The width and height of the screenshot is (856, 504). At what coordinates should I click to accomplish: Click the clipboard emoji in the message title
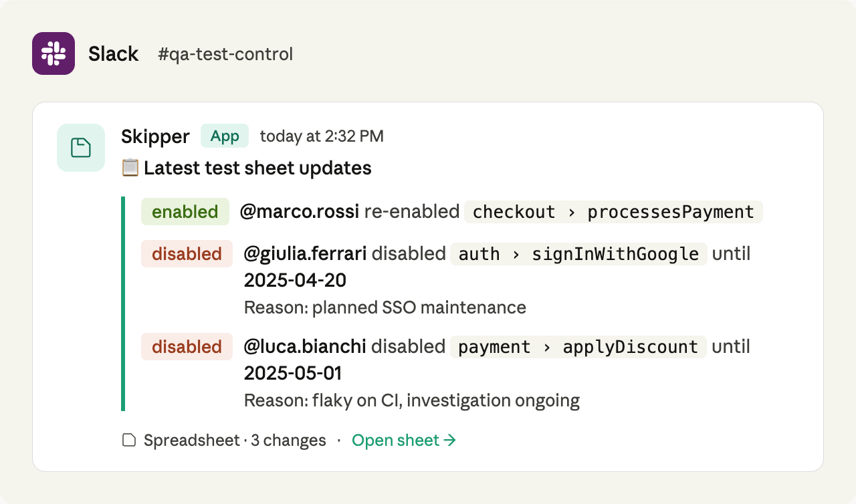[x=130, y=168]
